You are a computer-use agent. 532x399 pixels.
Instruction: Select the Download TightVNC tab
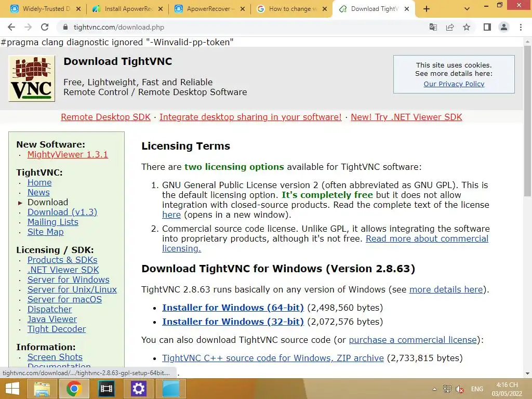click(x=373, y=9)
